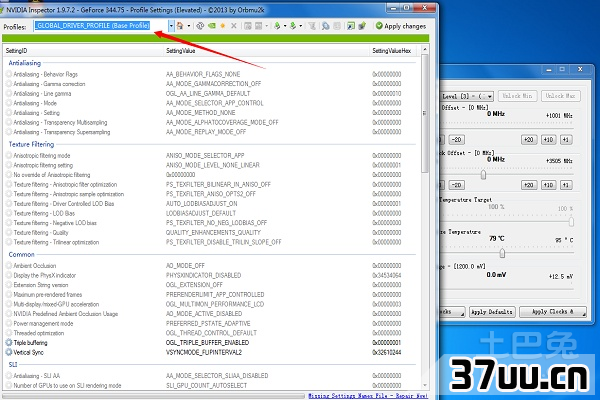Click the gear icon beside Vertical Sync
The width and height of the screenshot is (600, 400).
(9, 352)
